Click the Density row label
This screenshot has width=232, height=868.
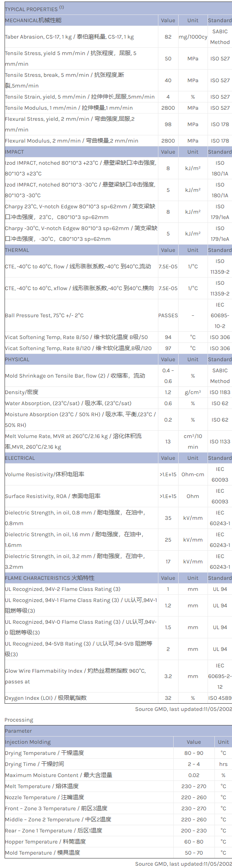coord(22,392)
